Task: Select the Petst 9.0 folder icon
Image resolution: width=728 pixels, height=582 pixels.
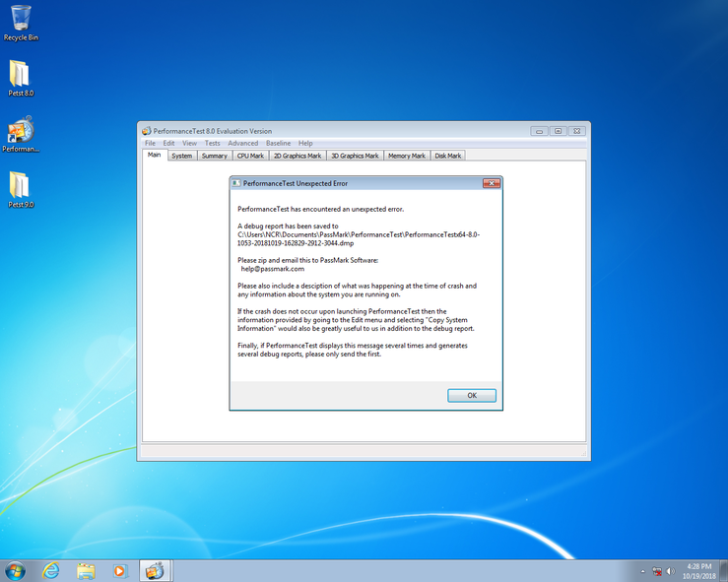Action: click(21, 190)
